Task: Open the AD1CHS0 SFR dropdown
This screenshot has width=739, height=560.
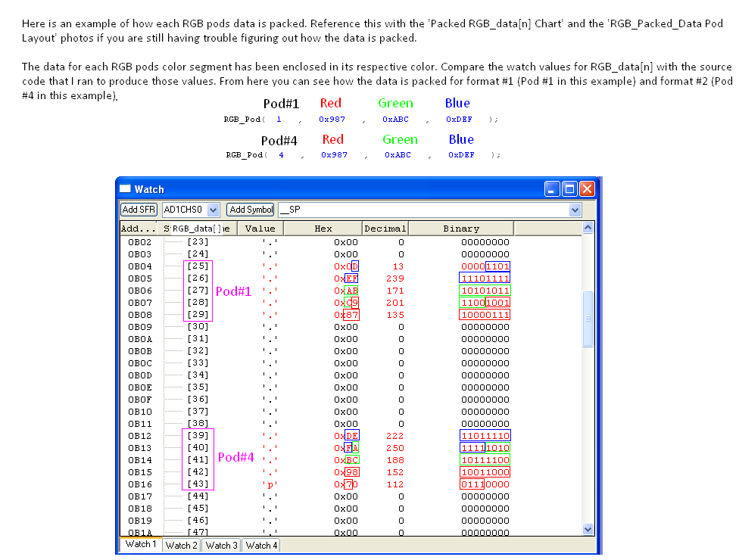Action: pos(213,210)
